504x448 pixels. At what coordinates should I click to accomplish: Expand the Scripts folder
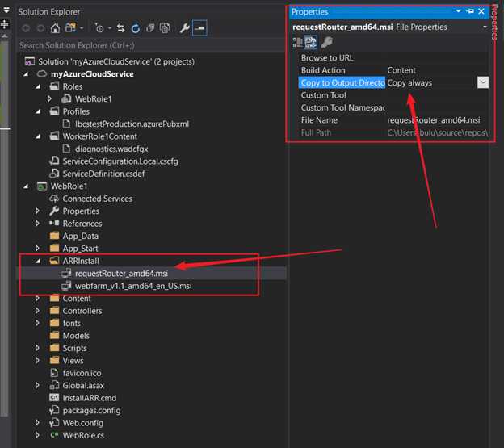click(37, 348)
